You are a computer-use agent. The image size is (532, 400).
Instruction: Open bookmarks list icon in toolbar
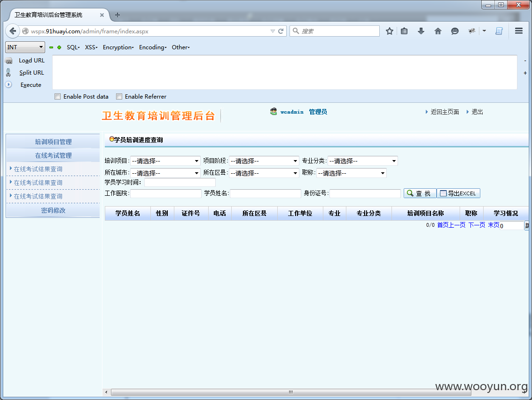pos(404,31)
